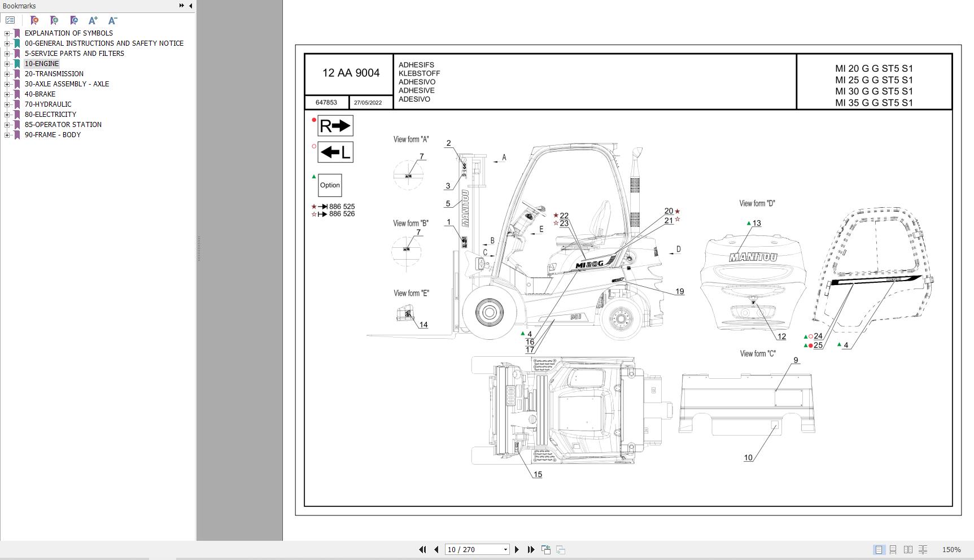Viewport: 974px width, 560px height.
Task: Expand the 80-ELECTRICITY bookmark node
Action: click(x=7, y=115)
